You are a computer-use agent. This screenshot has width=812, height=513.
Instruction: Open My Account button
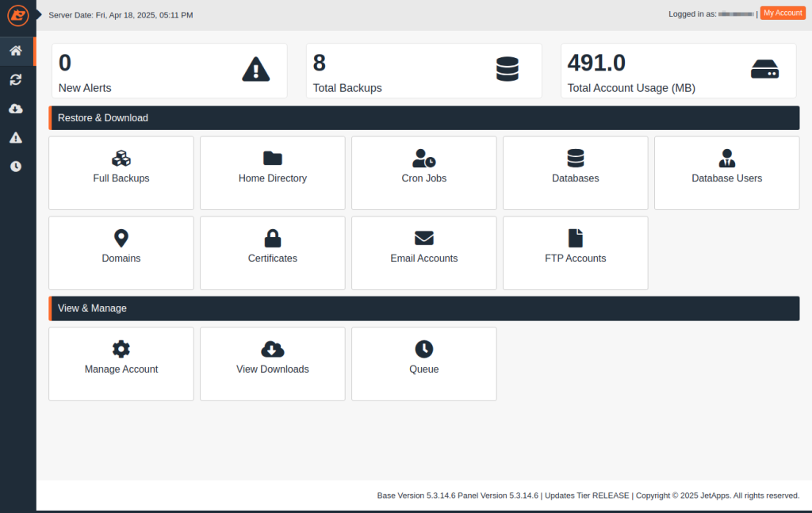coord(783,13)
